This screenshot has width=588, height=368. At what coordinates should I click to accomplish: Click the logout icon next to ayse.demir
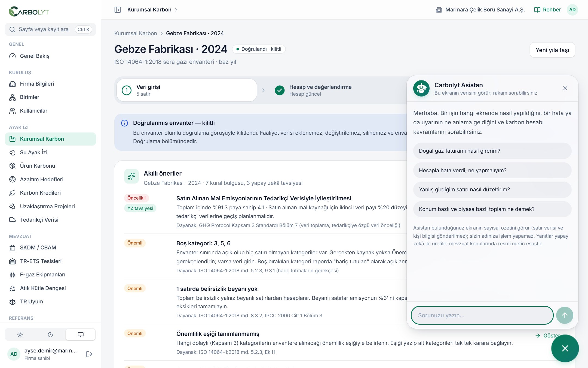coord(89,354)
